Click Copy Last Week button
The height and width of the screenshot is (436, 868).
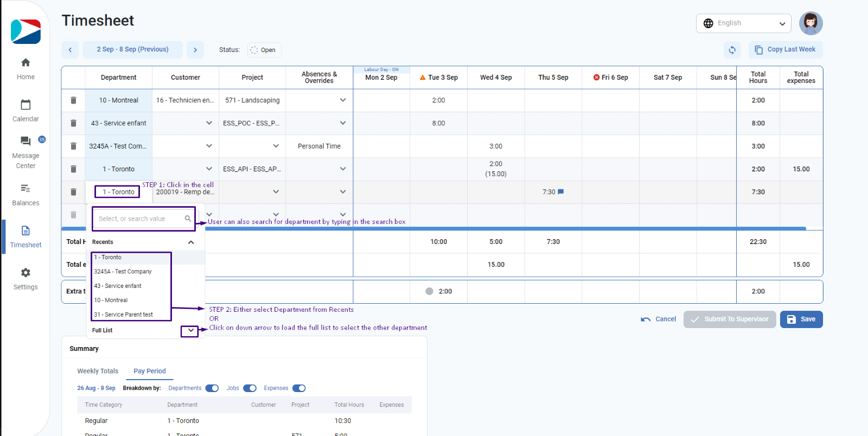(786, 50)
